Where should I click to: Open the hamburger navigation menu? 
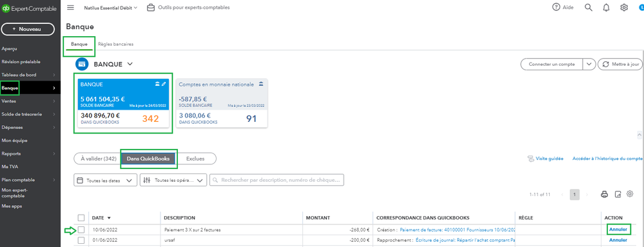click(70, 7)
